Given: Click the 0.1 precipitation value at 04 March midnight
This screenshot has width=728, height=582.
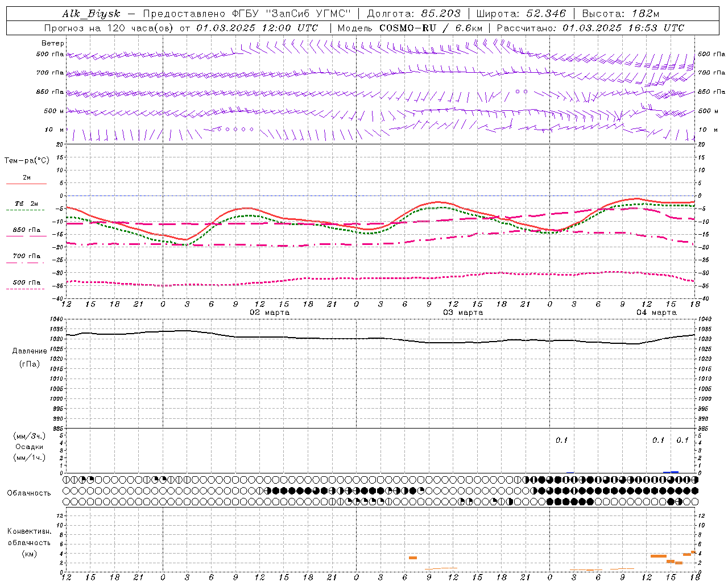Looking at the screenshot, I should [x=561, y=440].
